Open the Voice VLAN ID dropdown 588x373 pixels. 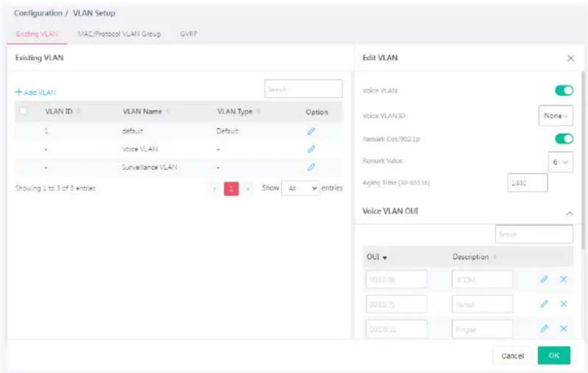point(555,116)
